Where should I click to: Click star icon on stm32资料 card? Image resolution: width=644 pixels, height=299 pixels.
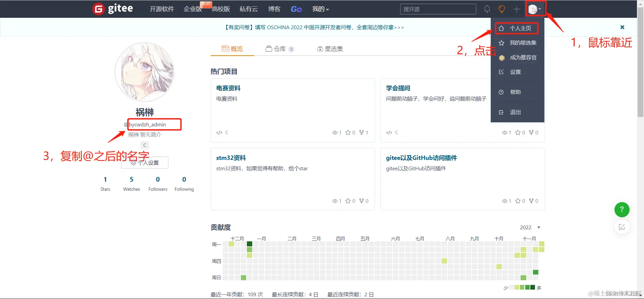click(348, 201)
